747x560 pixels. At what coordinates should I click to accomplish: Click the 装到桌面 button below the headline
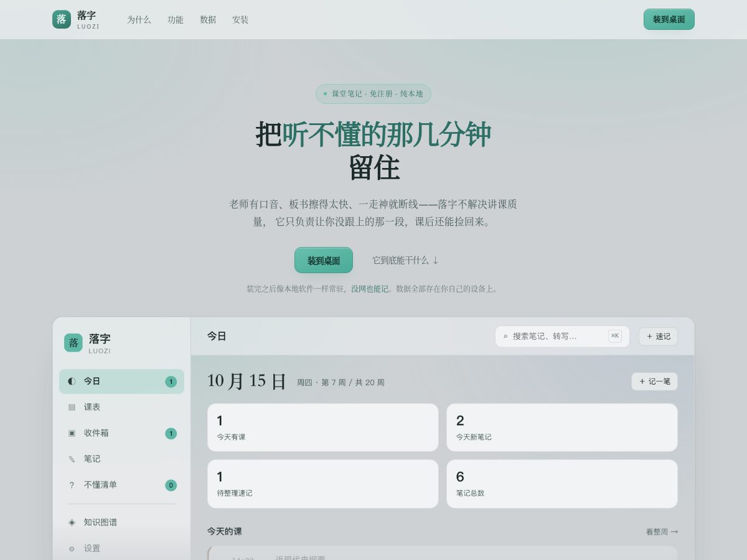tap(324, 260)
